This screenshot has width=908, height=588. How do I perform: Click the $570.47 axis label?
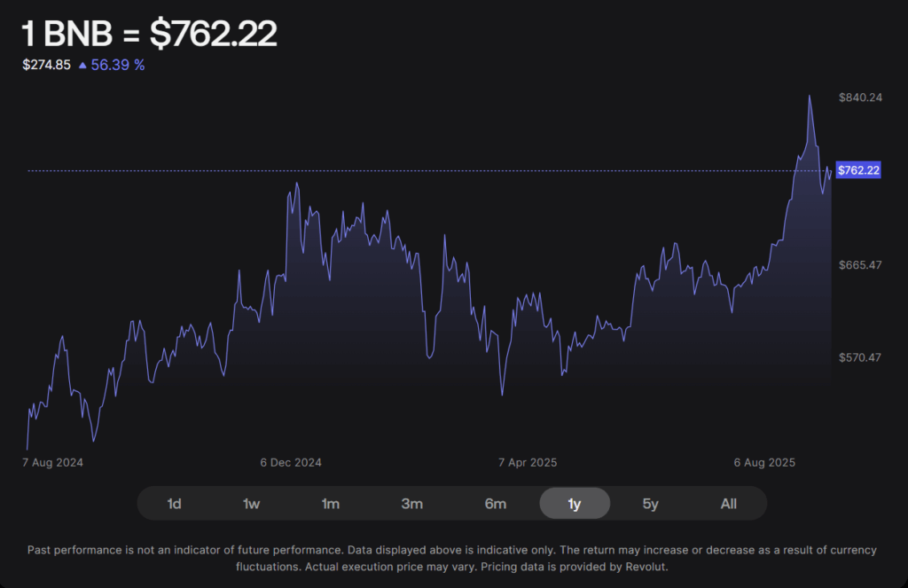tap(860, 357)
